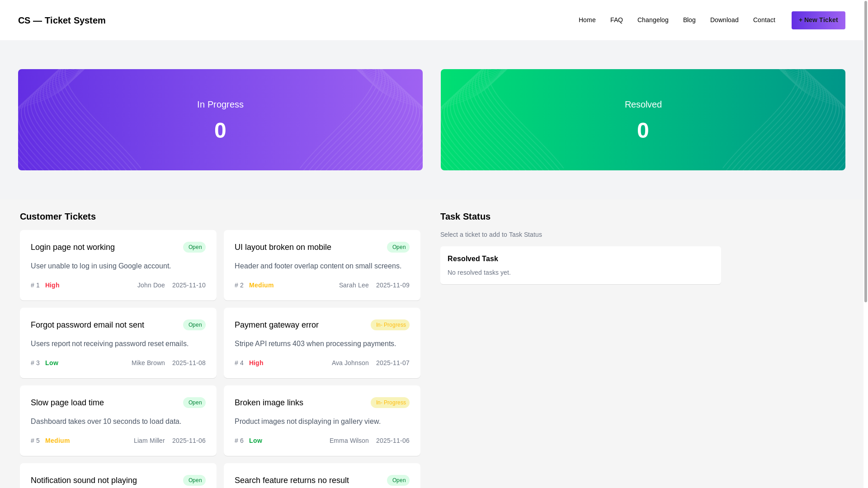This screenshot has width=868, height=488.
Task: Click customer name Liam Miller
Action: click(149, 441)
